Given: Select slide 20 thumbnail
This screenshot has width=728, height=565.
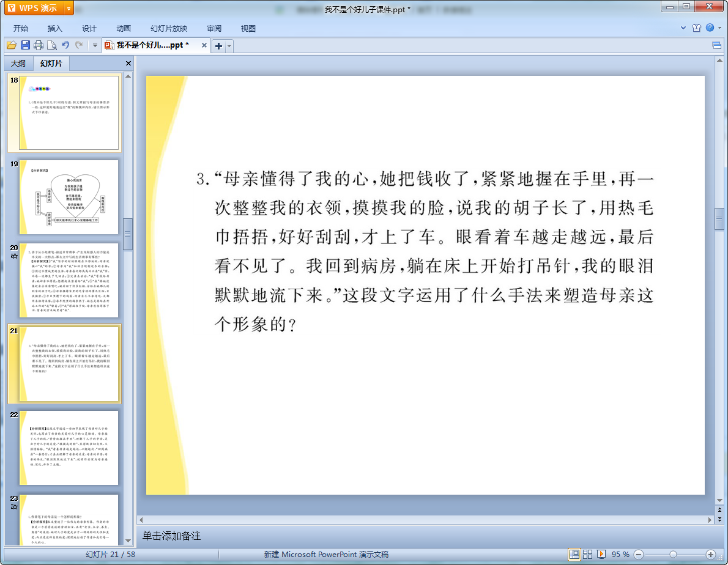Looking at the screenshot, I should click(x=69, y=280).
